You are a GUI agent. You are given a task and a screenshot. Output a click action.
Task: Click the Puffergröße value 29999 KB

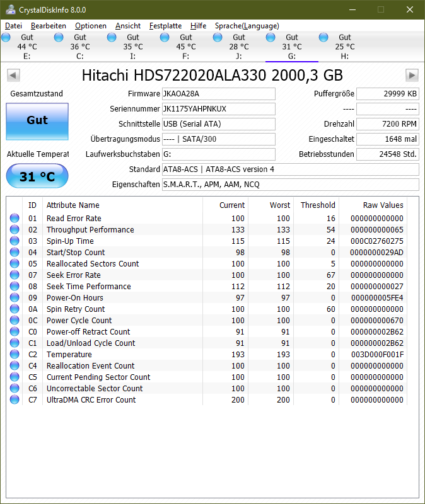pyautogui.click(x=388, y=94)
